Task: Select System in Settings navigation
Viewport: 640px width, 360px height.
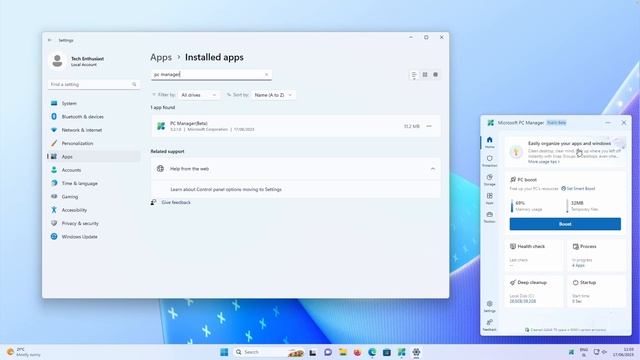Action: tap(94, 103)
